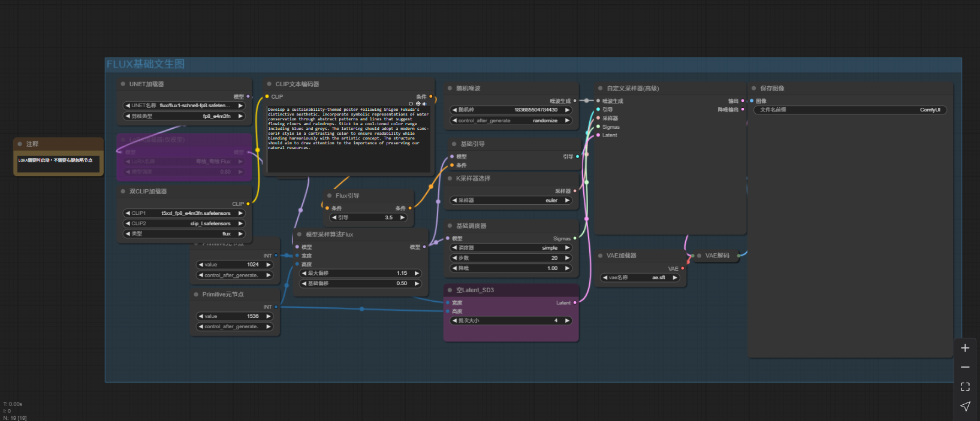The image size is (980, 421).
Task: Select the FLUX基础文生图 group title
Action: click(x=146, y=64)
